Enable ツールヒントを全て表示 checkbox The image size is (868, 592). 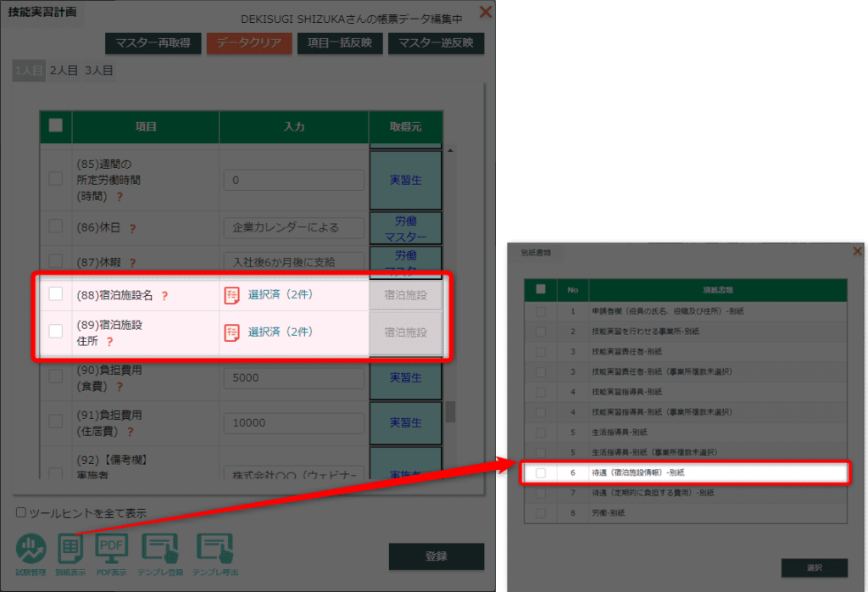click(21, 512)
